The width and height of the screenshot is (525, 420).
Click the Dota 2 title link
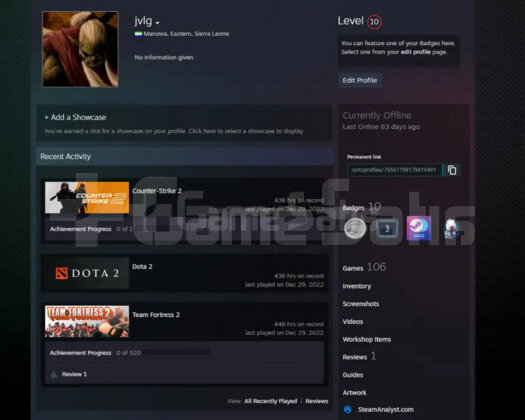tap(142, 267)
